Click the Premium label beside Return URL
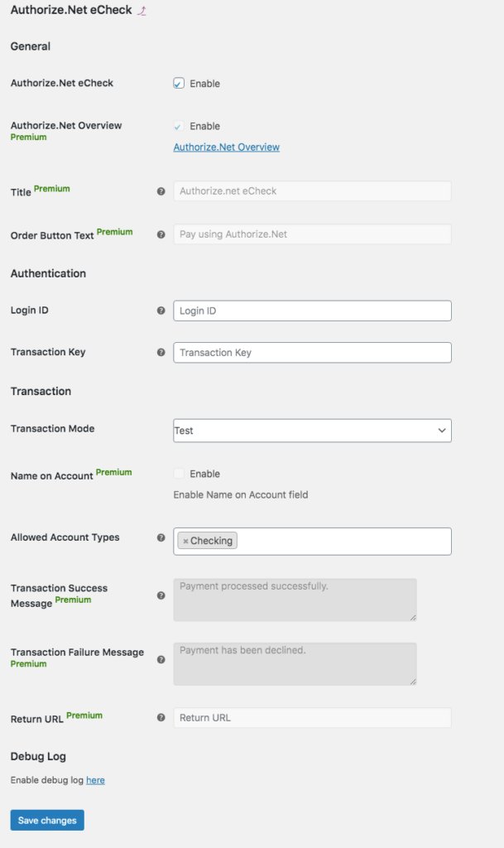 [x=84, y=715]
